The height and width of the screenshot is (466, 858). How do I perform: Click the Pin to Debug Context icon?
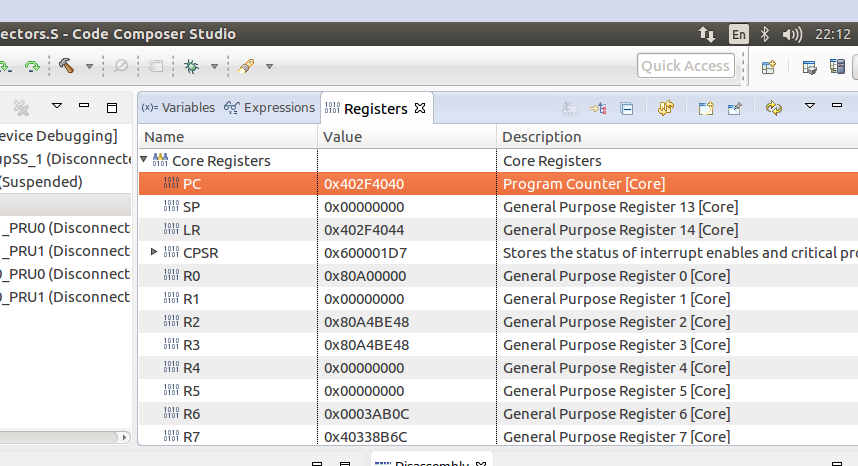(x=734, y=108)
